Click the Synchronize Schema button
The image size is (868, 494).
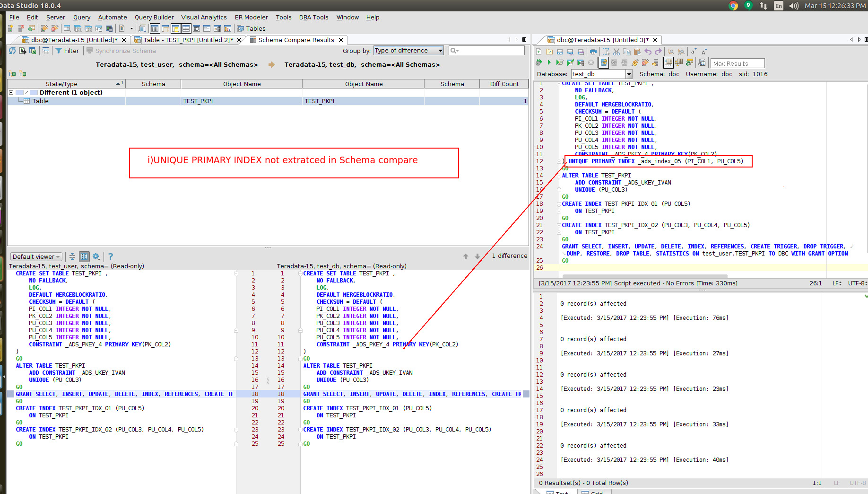pos(121,51)
